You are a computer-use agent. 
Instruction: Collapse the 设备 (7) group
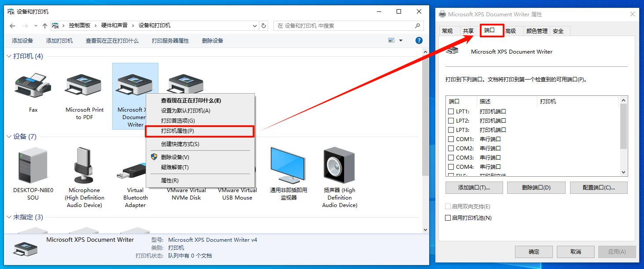pyautogui.click(x=9, y=137)
